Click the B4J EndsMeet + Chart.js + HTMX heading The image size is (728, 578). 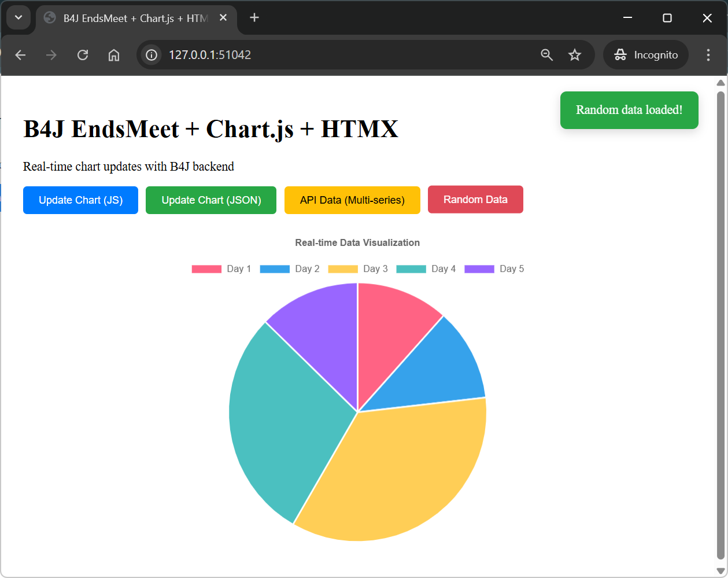210,129
